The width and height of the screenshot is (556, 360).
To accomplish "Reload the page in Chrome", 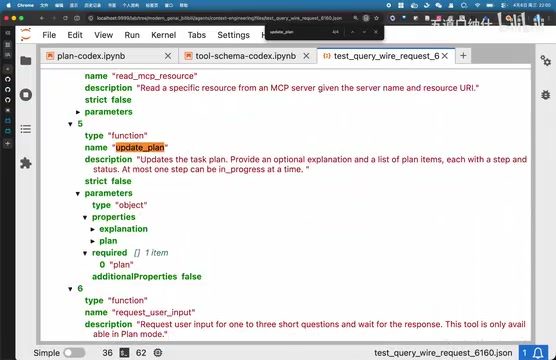I will (65, 18).
